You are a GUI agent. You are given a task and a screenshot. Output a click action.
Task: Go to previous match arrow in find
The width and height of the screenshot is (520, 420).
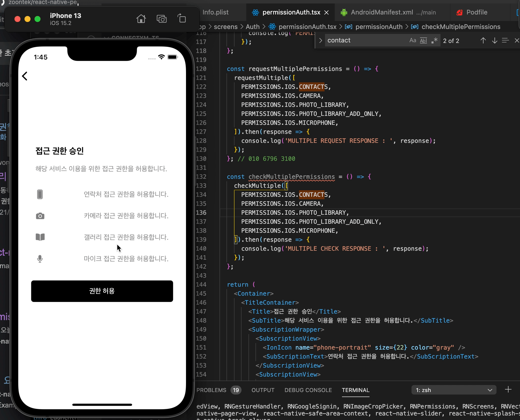[x=483, y=41]
